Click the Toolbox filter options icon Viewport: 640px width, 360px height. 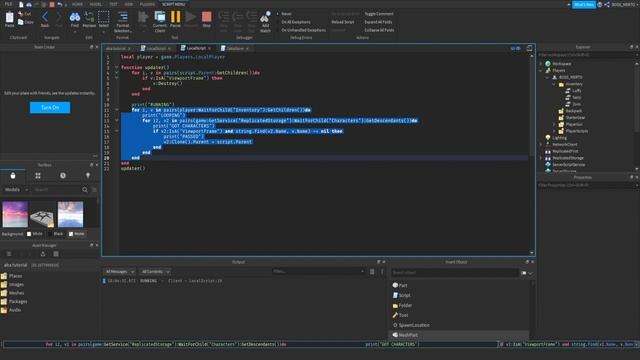(94, 189)
